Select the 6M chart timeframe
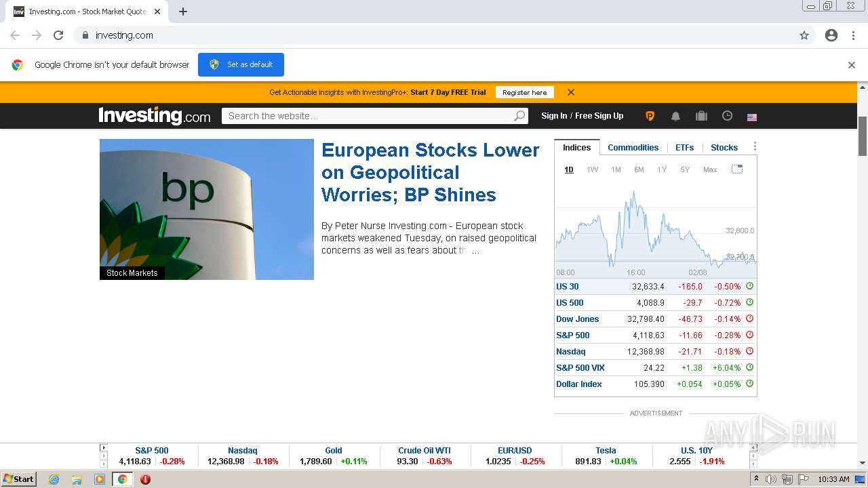 point(639,169)
